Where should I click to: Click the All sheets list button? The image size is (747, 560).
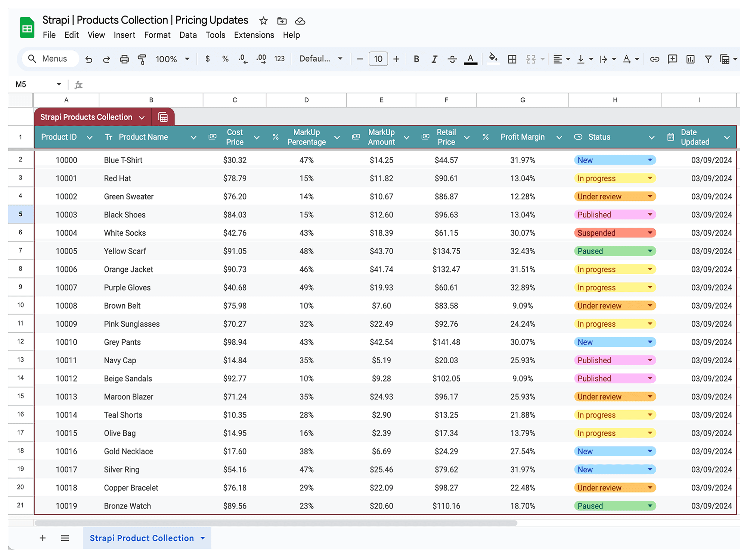(65, 538)
